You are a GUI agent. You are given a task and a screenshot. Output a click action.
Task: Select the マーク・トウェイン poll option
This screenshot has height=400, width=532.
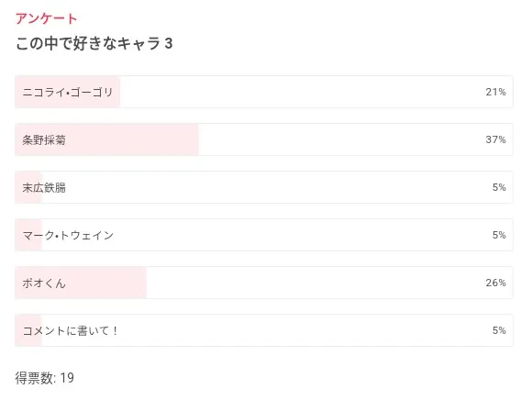coord(263,235)
